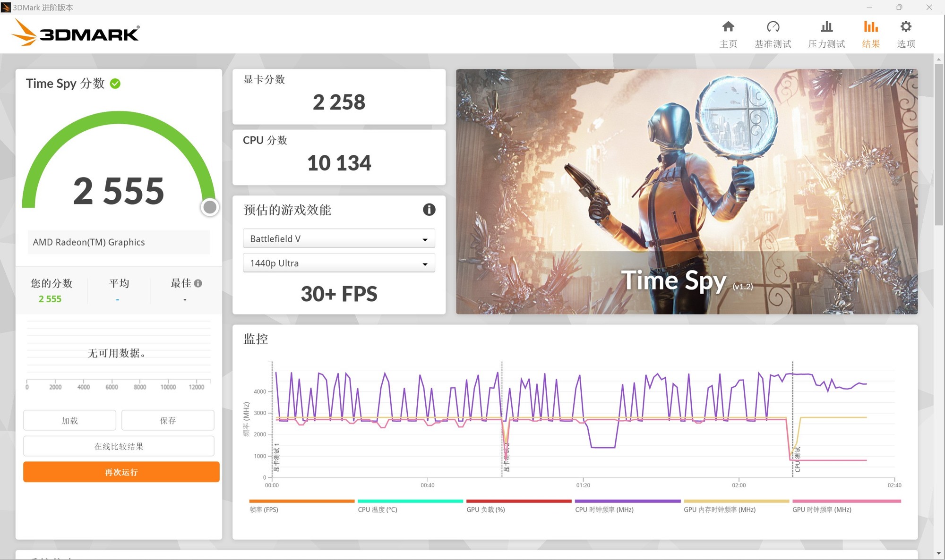945x560 pixels.
Task: Click 在线比较结果 compare online button
Action: click(119, 446)
